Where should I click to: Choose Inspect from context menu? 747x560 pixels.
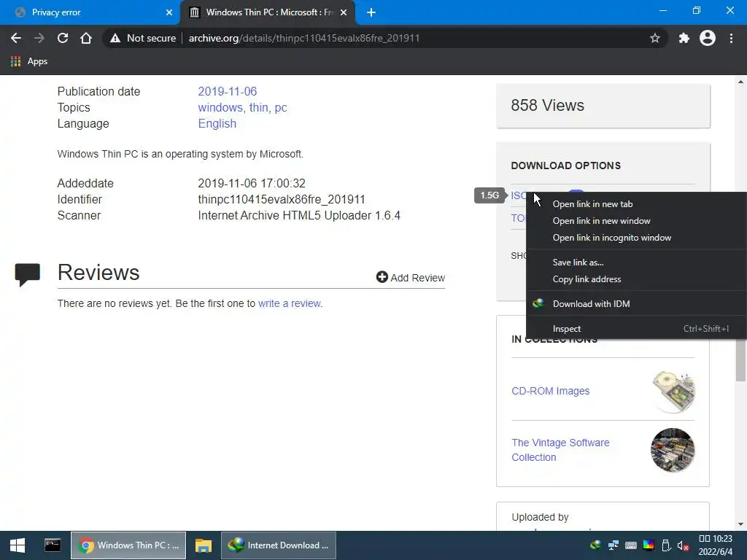click(636, 329)
